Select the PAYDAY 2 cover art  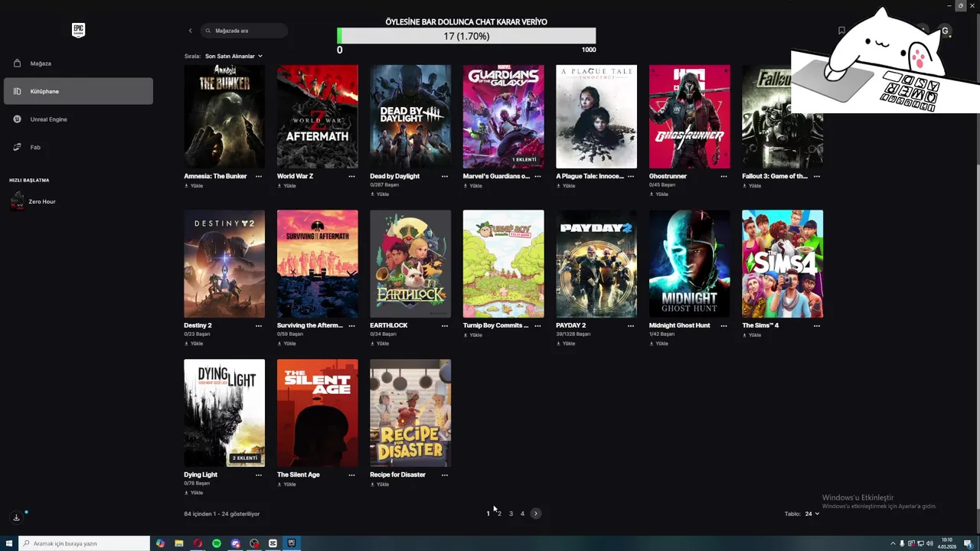click(596, 264)
